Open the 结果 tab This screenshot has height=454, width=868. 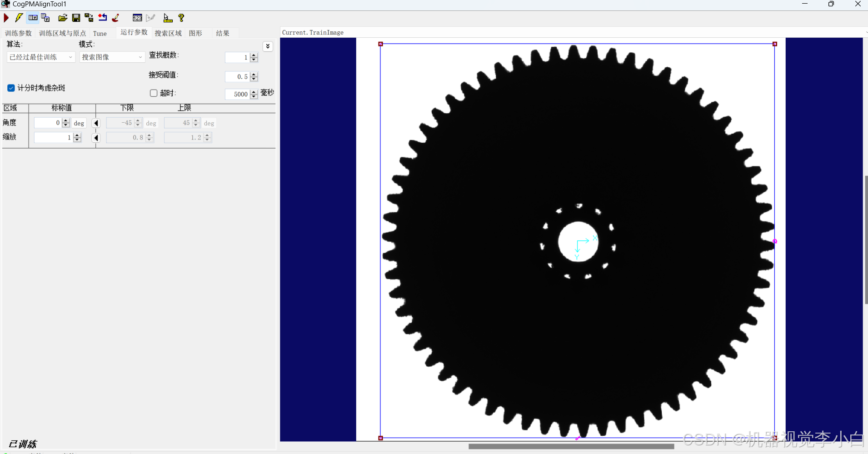tap(223, 33)
